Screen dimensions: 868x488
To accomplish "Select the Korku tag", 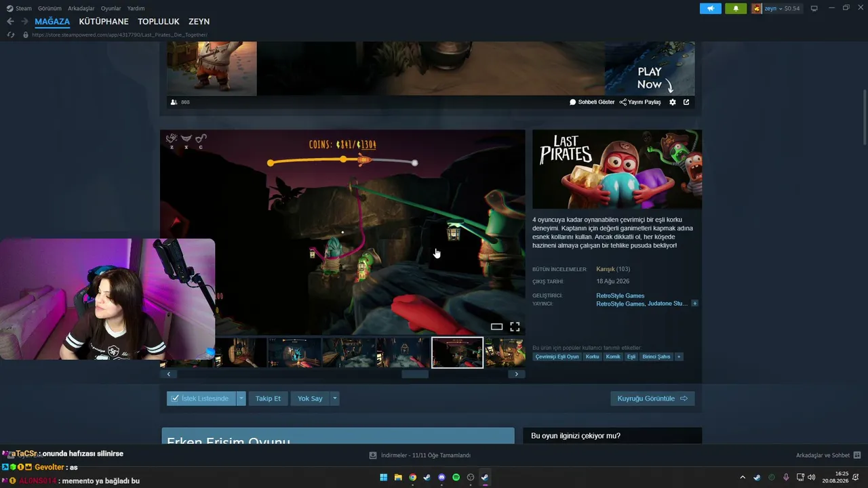I will coord(593,357).
